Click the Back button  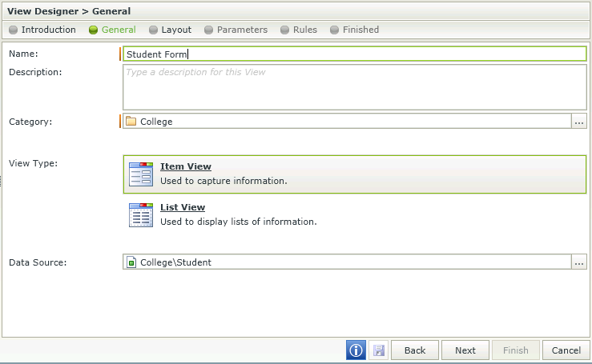point(415,350)
